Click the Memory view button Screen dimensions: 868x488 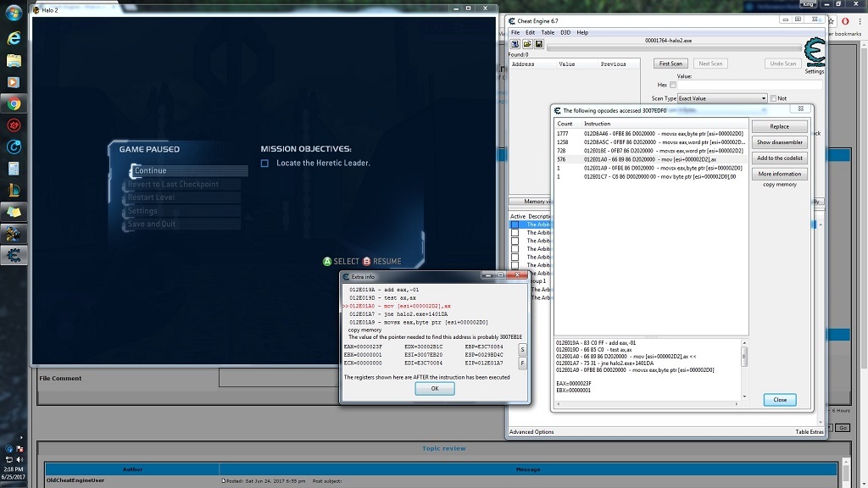[531, 202]
